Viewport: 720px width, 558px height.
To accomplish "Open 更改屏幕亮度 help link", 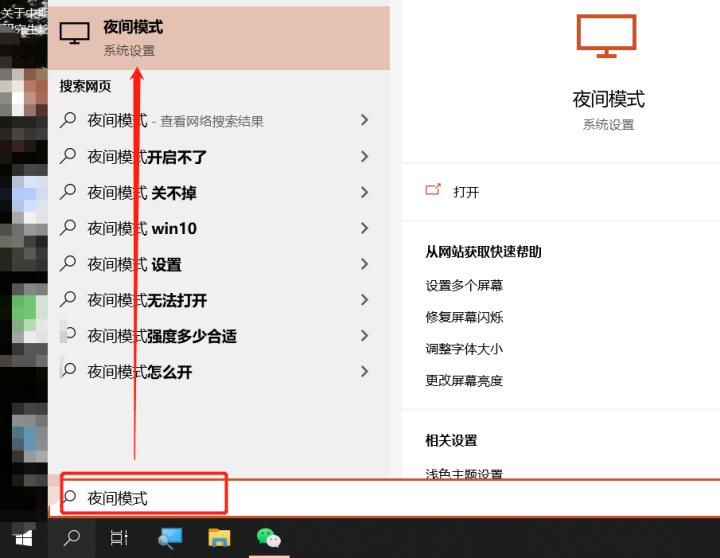I will tap(464, 381).
